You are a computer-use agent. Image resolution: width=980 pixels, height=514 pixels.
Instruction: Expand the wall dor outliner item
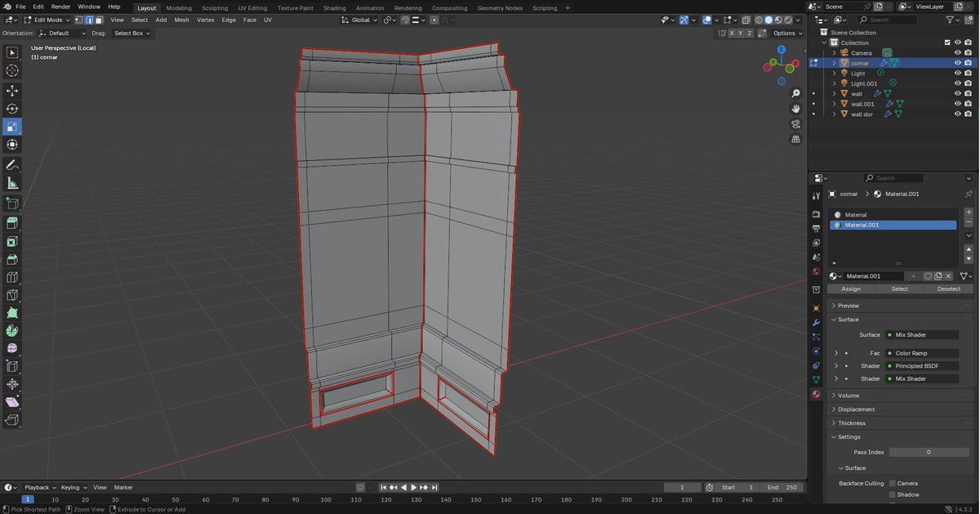[x=834, y=114]
